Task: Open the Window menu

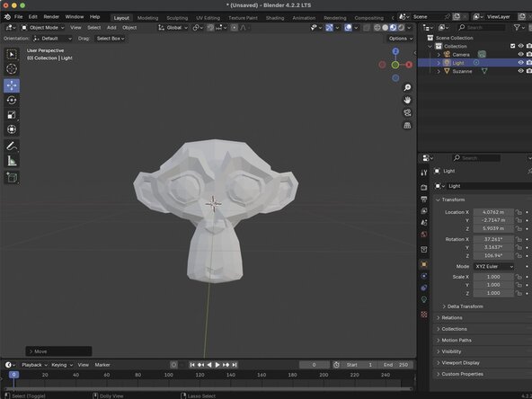Action: point(75,16)
